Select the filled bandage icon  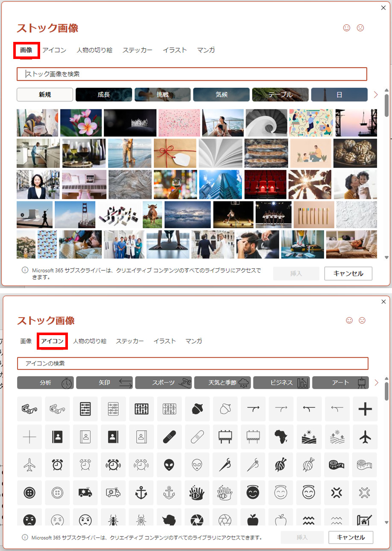[x=170, y=437]
